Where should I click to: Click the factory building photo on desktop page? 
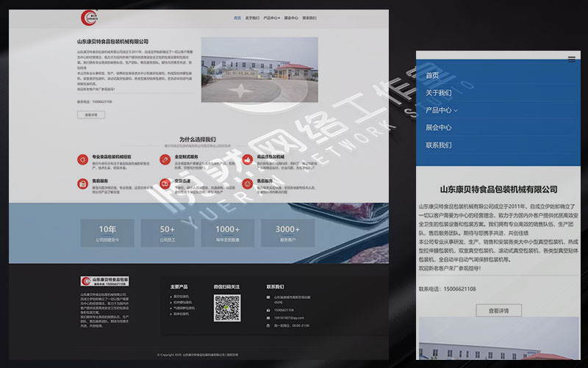[259, 70]
